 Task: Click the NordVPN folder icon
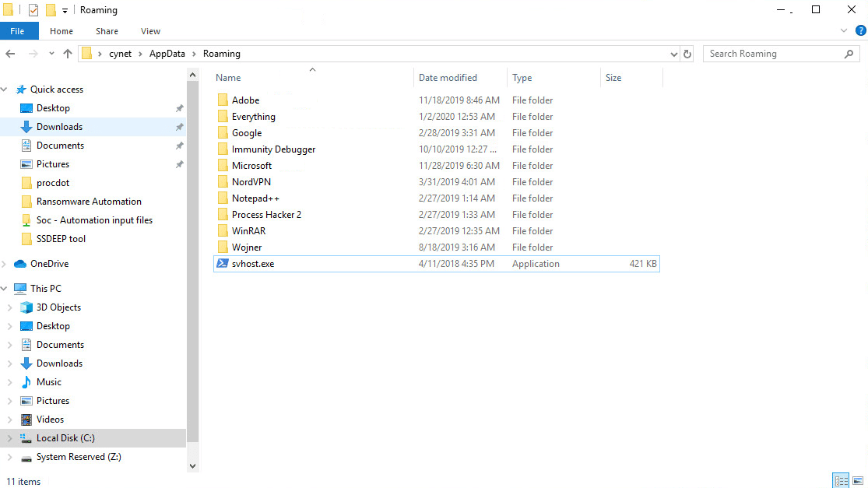pos(223,182)
